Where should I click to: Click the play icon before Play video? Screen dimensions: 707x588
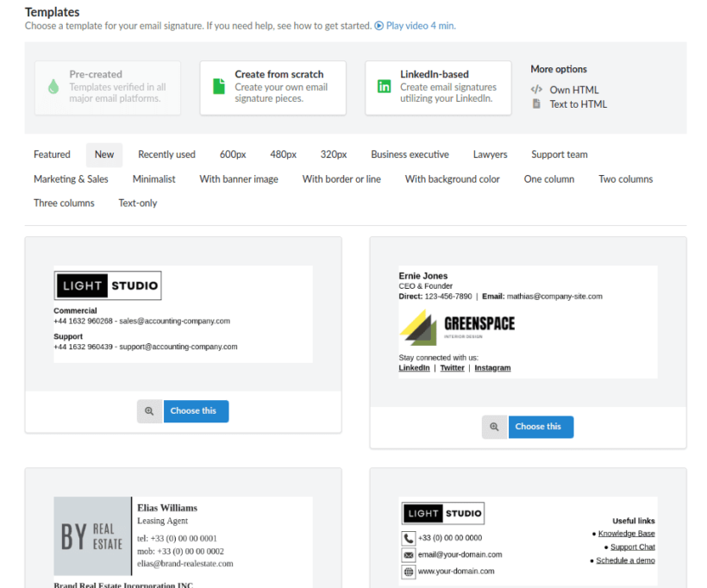tap(379, 26)
